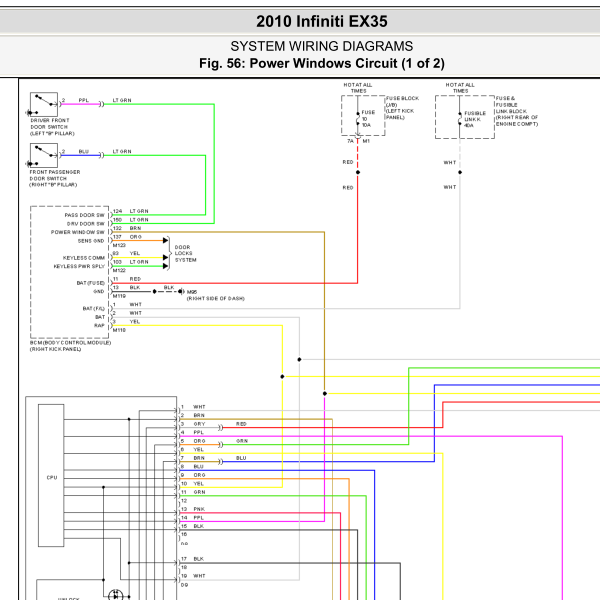Click the 'GRN' label at pin 11
Viewport: 600px width, 600px height.
(199, 492)
